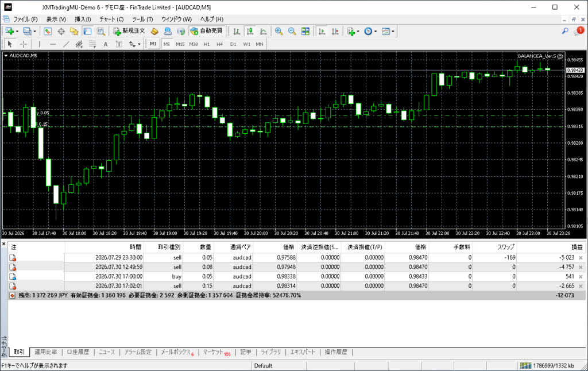This screenshot has height=371, width=588.
Task: Click the 0.98433 current price label
Action: point(575,70)
